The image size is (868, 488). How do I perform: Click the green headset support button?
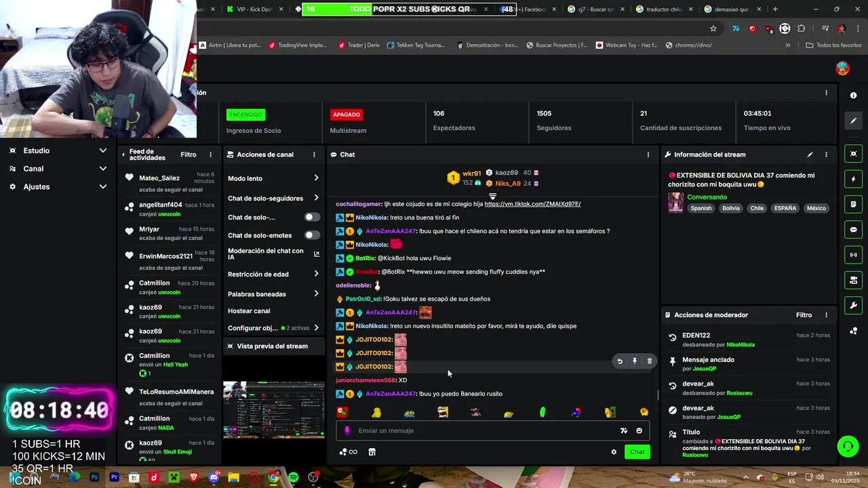click(848, 447)
